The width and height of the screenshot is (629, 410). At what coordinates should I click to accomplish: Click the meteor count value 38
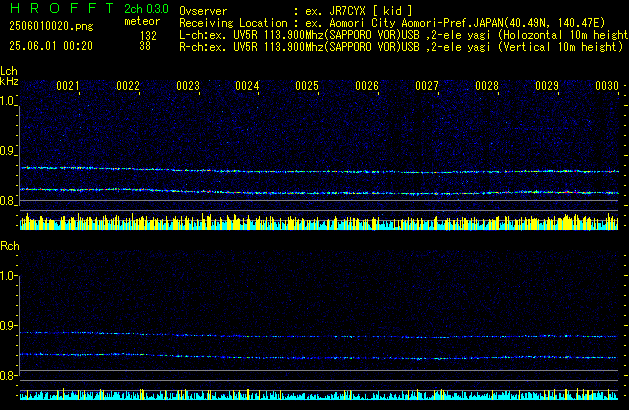point(145,46)
